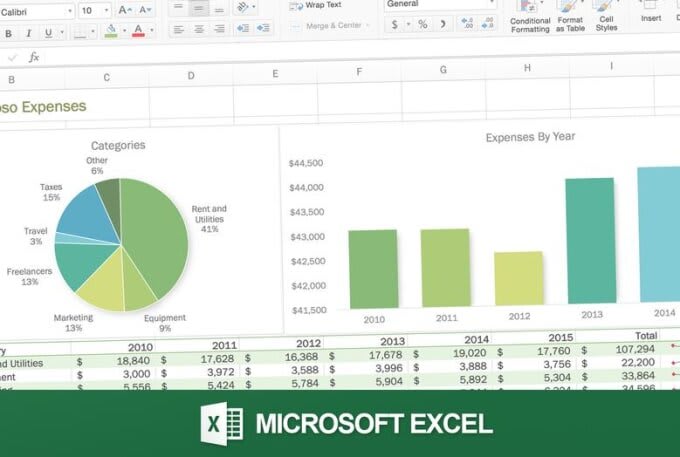Select column E header
The width and height of the screenshot is (680, 457).
[275, 74]
